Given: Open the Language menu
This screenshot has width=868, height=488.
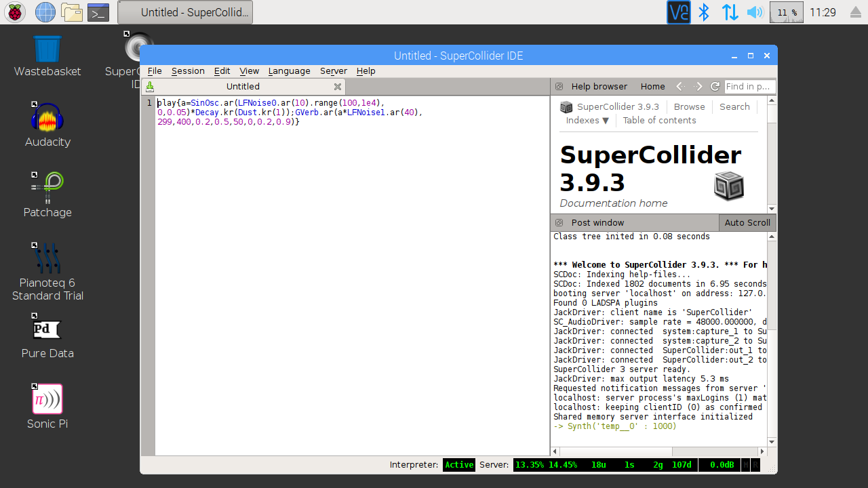Looking at the screenshot, I should [x=289, y=71].
